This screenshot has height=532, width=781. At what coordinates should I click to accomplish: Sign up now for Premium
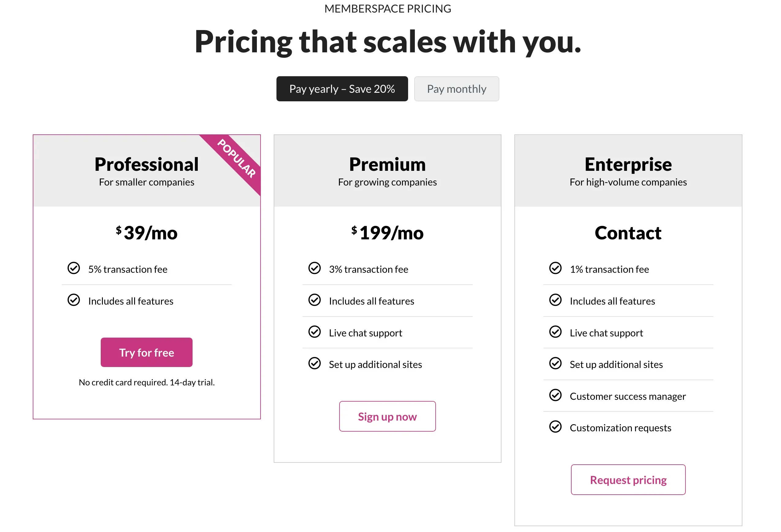pos(387,416)
